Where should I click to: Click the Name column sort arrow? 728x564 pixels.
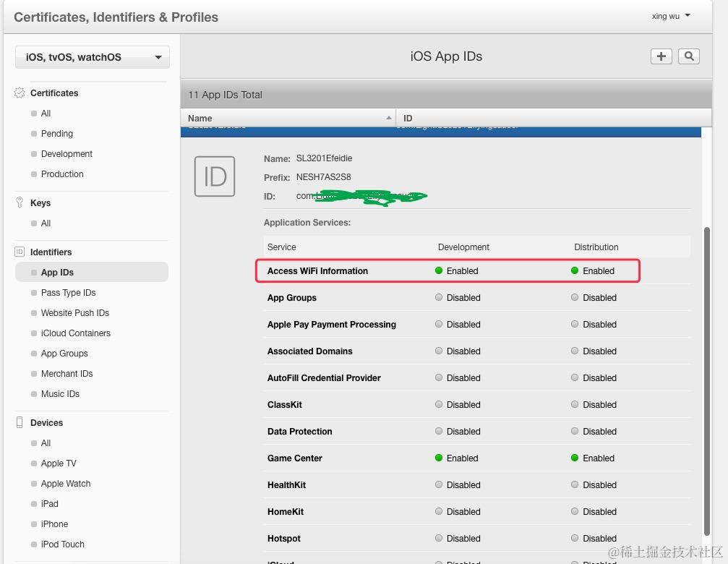[x=389, y=118]
